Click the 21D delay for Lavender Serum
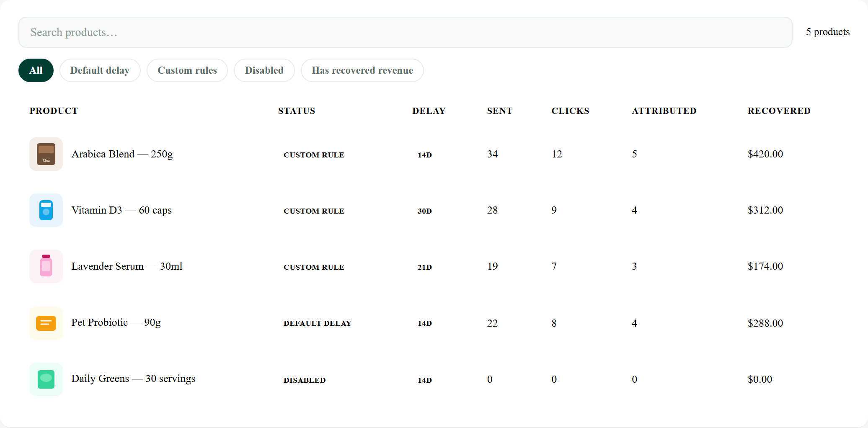Screen dimensions: 868x428 pyautogui.click(x=425, y=267)
